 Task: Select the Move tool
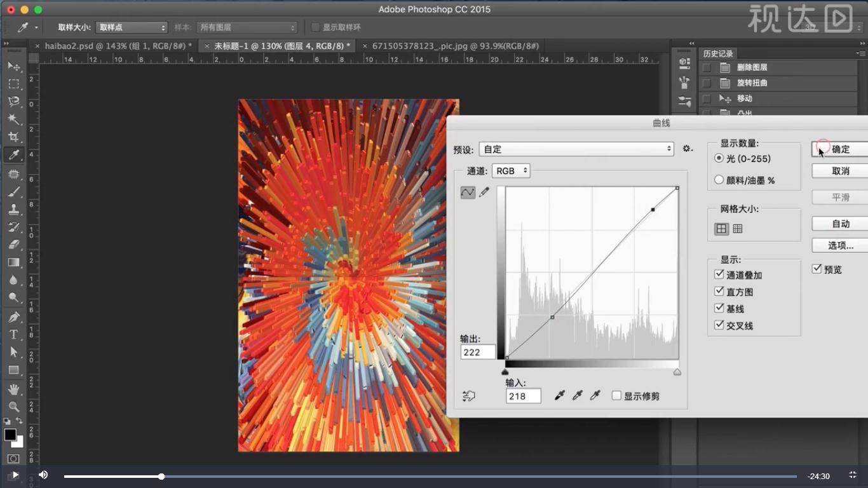(13, 66)
